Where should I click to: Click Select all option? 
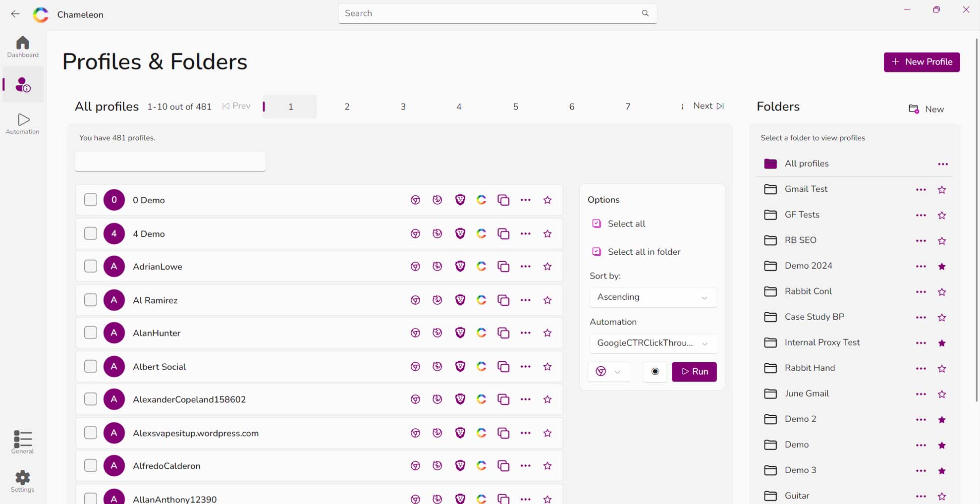coord(619,224)
